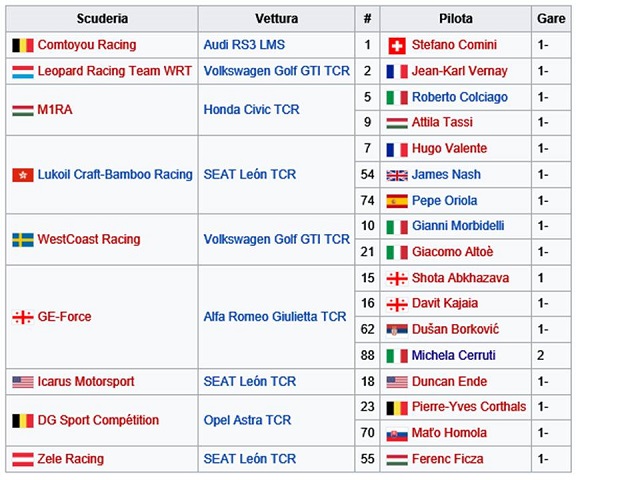Click the Georgian flag beside GE-Force
The width and height of the screenshot is (640, 480).
click(x=23, y=317)
